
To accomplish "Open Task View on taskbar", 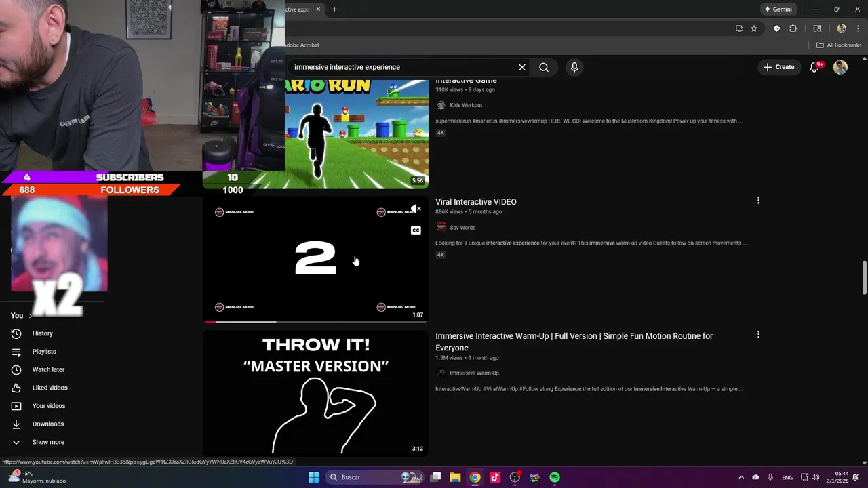I will [435, 477].
